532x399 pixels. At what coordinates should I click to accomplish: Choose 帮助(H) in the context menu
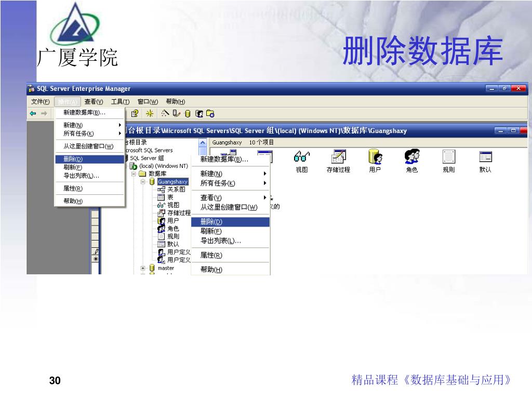tap(230, 270)
